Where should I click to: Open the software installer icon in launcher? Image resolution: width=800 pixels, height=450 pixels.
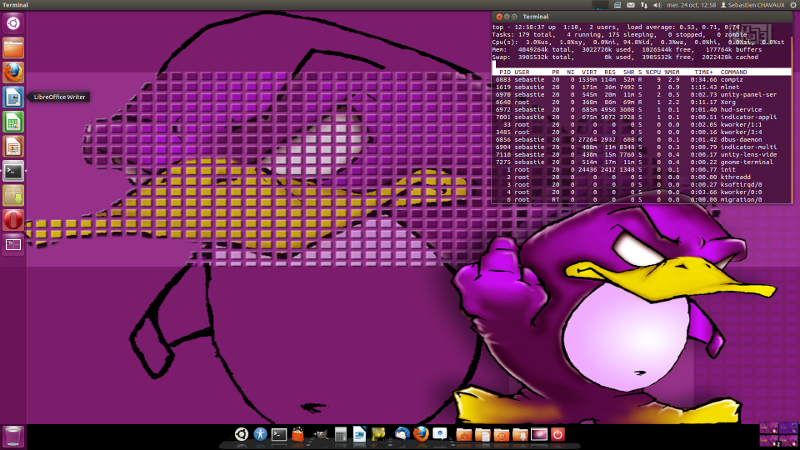[13, 196]
